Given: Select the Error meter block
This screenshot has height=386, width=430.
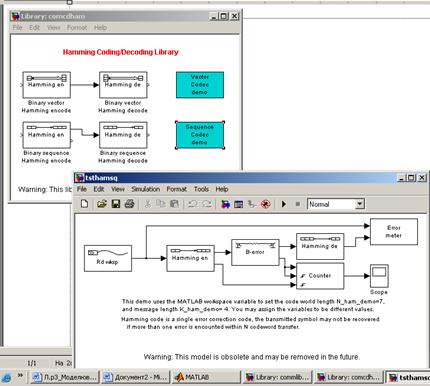Looking at the screenshot, I should tap(394, 232).
